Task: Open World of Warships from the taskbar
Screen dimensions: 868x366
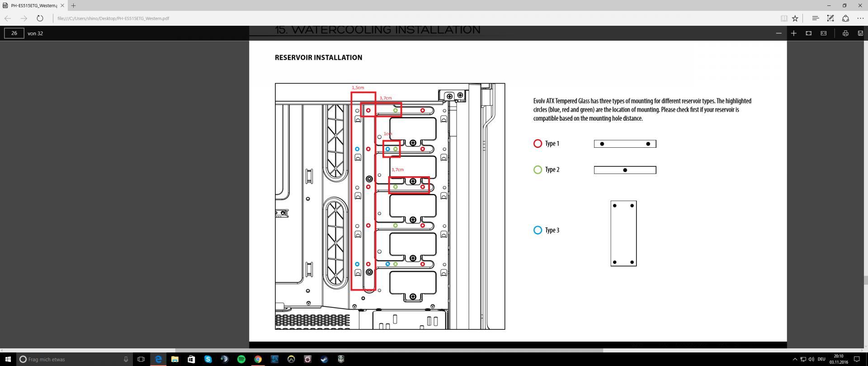Action: 341,359
